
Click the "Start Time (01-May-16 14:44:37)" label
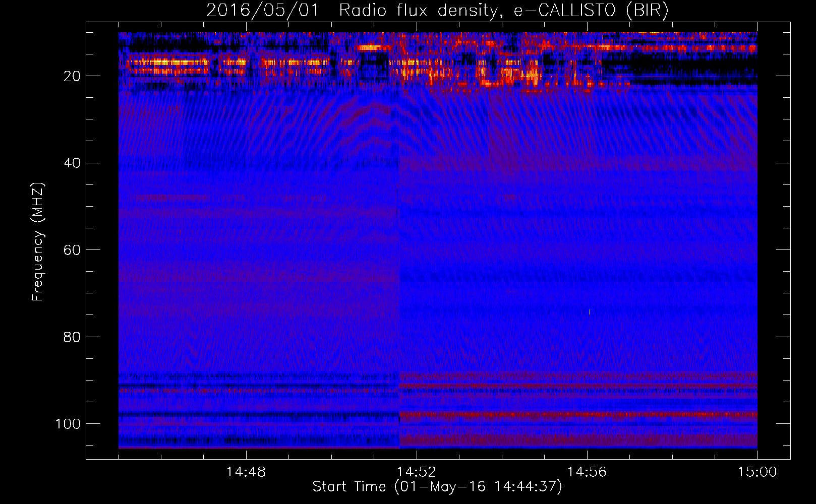point(437,487)
